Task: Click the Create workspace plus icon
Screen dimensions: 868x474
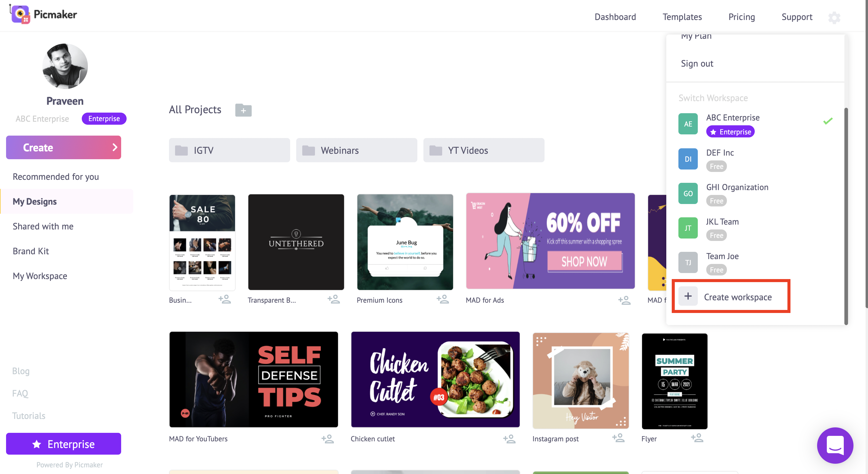Action: [x=687, y=297]
